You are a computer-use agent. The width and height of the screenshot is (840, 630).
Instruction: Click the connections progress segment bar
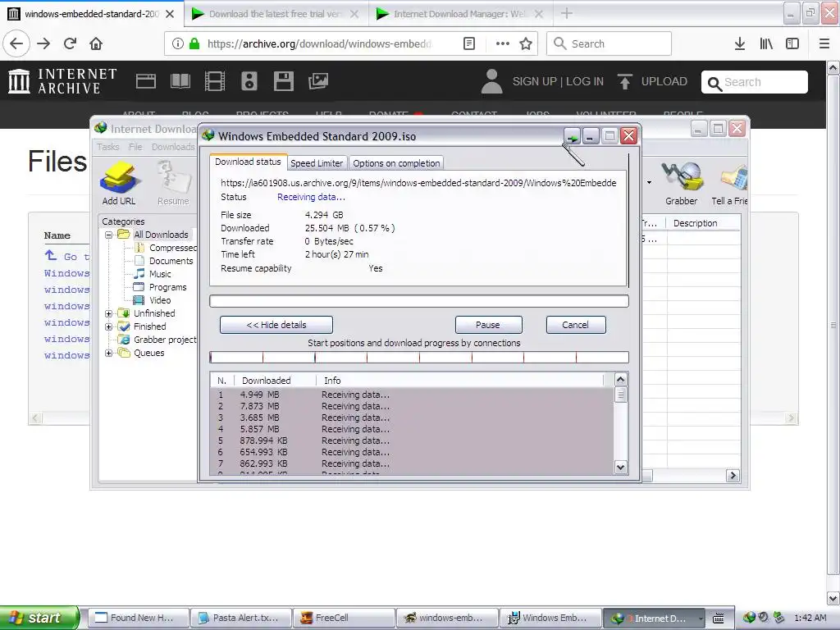419,358
